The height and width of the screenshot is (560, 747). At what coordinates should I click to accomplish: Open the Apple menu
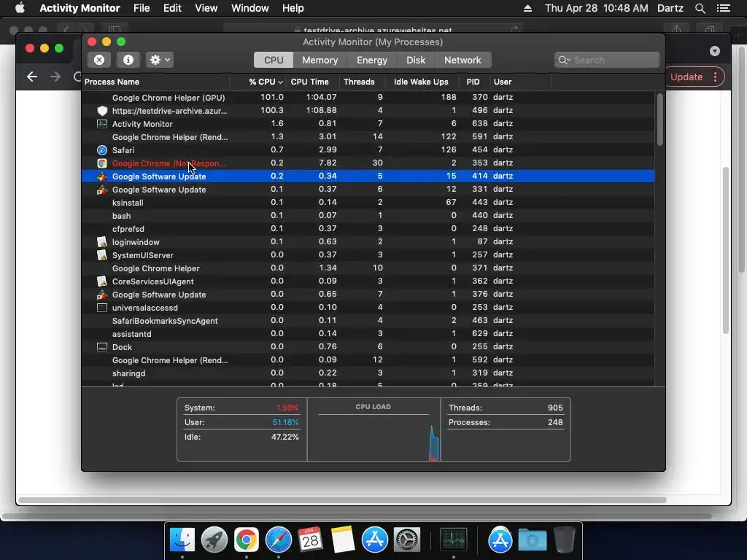(20, 8)
